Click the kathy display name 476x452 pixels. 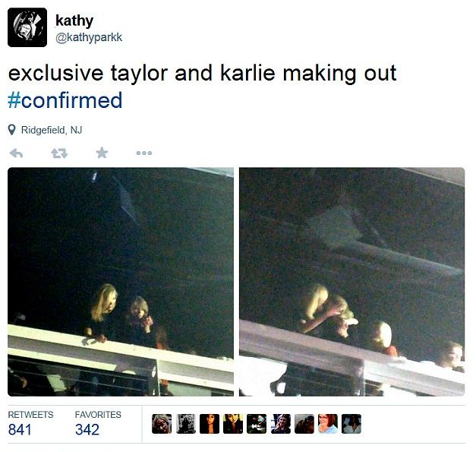[74, 21]
